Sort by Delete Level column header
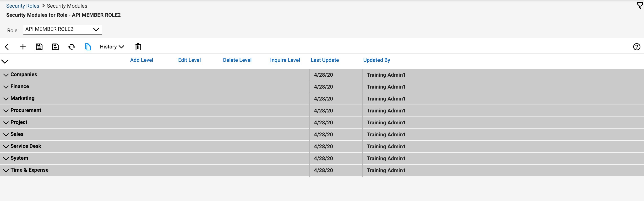This screenshot has height=201, width=644. click(x=237, y=60)
